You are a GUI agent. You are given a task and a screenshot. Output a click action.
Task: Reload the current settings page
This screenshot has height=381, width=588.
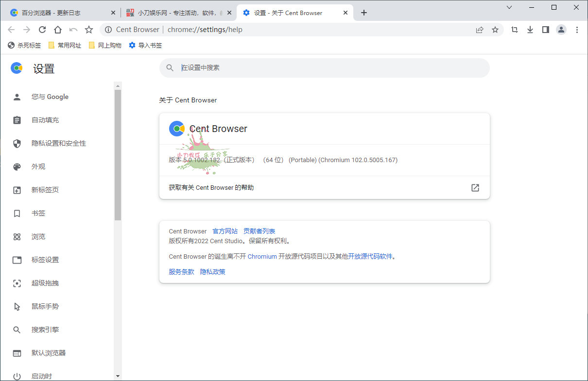tap(42, 30)
